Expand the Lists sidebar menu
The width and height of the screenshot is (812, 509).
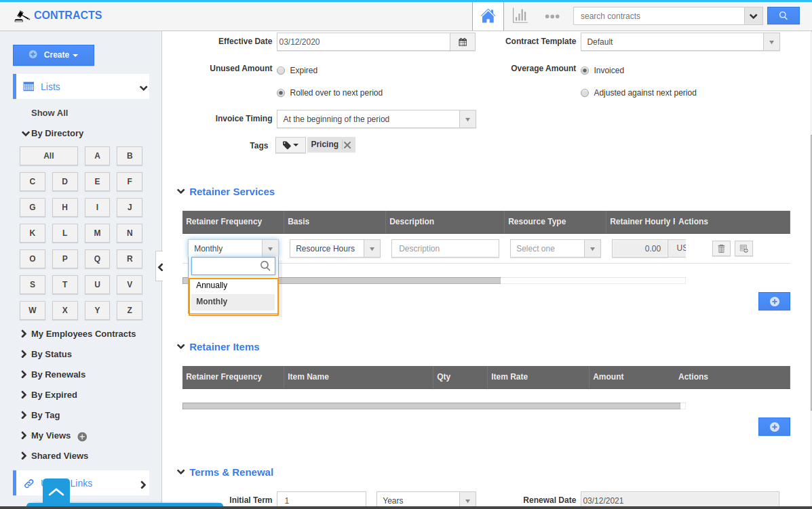(143, 88)
